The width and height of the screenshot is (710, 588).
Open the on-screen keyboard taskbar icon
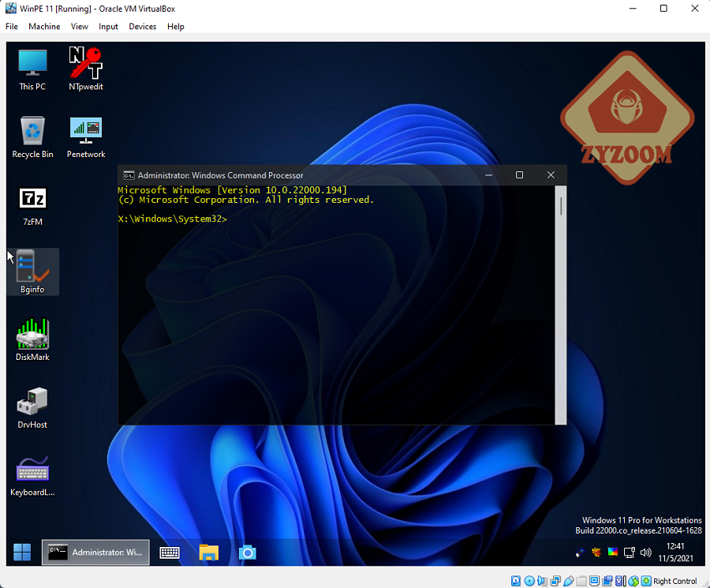point(170,552)
